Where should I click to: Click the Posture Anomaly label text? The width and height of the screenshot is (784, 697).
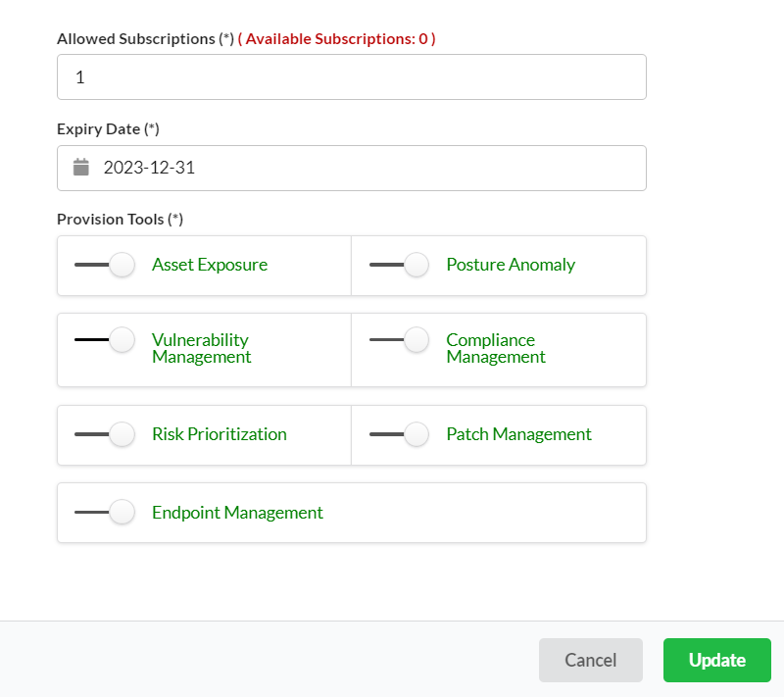[x=511, y=265]
